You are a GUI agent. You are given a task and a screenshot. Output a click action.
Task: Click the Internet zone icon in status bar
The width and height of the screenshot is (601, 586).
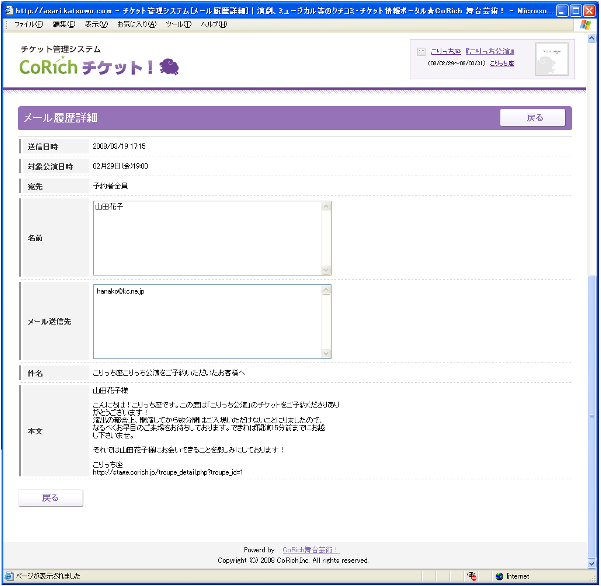click(500, 576)
